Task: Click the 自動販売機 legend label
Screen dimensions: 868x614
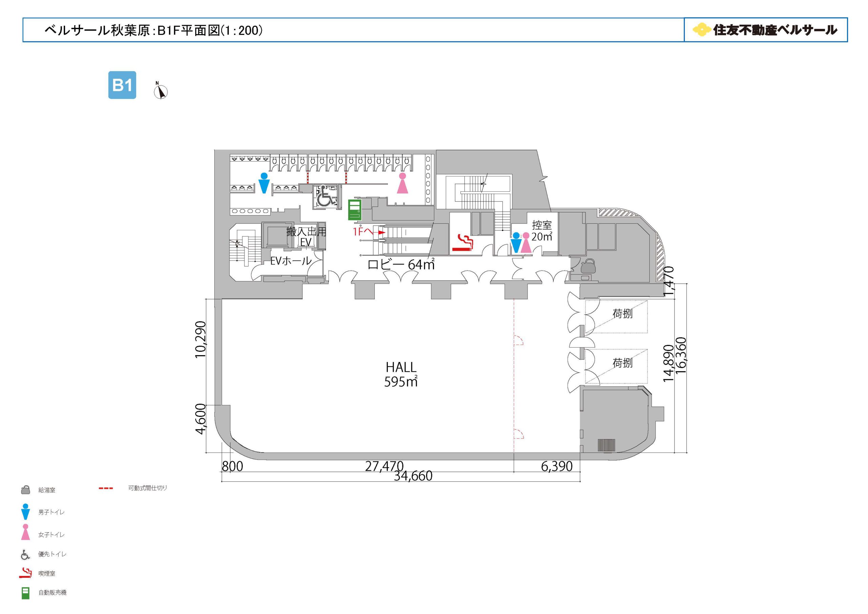Action: click(x=53, y=592)
